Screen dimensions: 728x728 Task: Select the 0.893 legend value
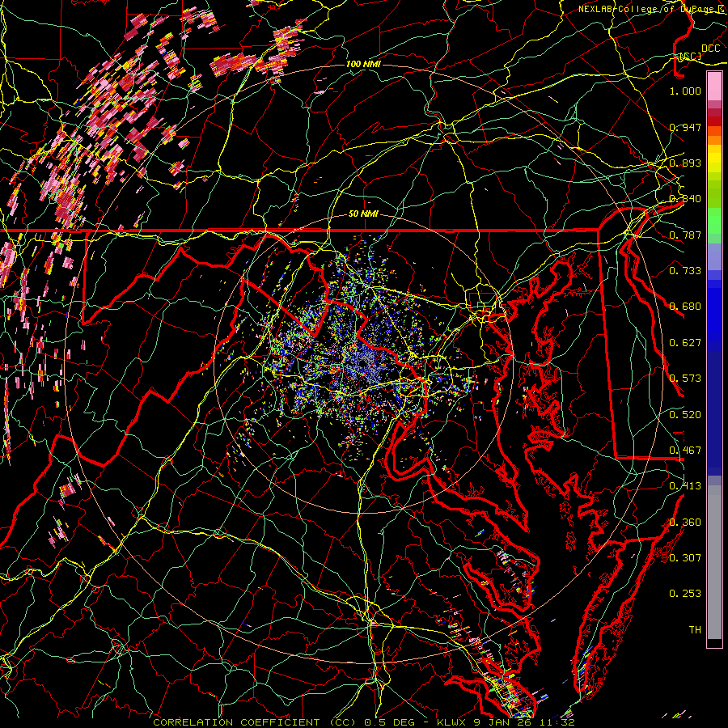(x=685, y=163)
